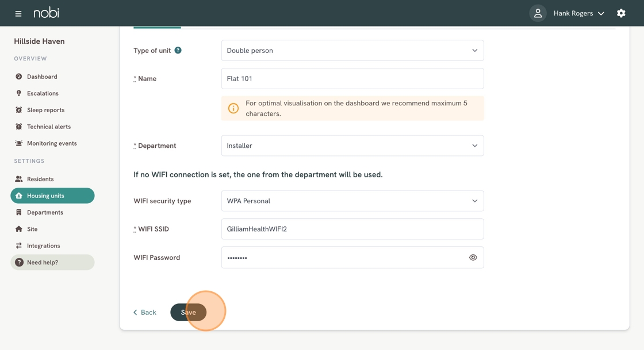Viewport: 644px width, 350px height.
Task: Click the user avatar icon
Action: pyautogui.click(x=538, y=13)
